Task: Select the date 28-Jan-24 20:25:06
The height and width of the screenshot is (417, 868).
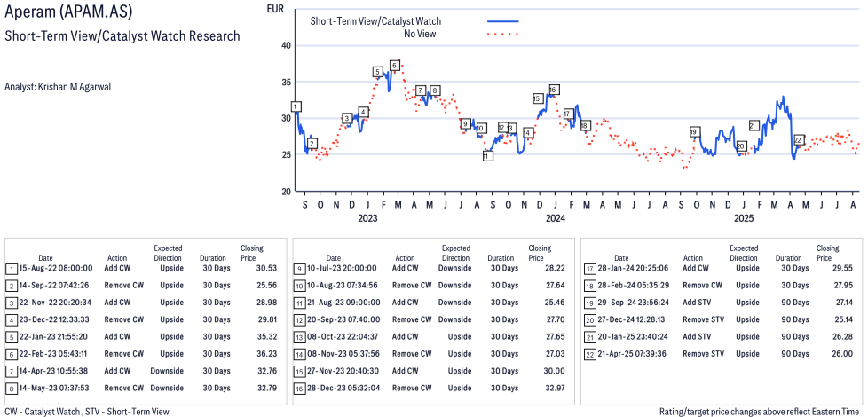Action: 633,268
